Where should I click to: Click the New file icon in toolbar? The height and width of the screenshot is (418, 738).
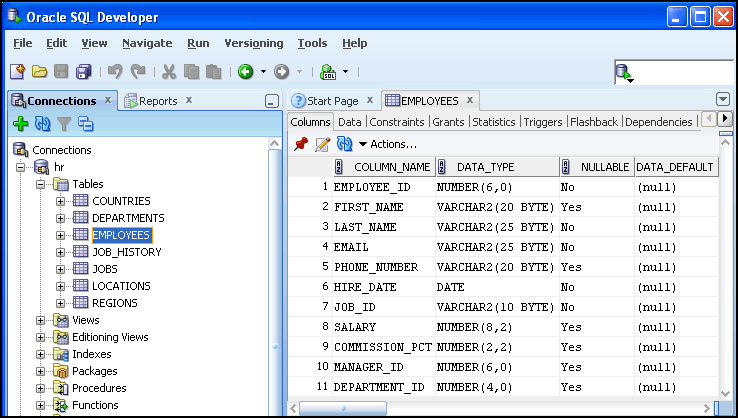pos(18,71)
